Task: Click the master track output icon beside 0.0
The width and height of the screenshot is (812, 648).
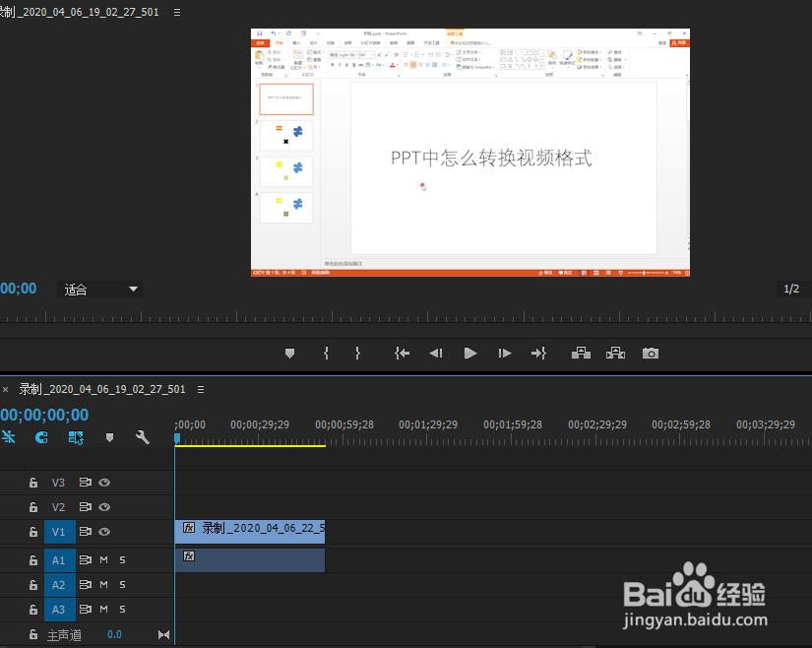Action: (x=163, y=634)
